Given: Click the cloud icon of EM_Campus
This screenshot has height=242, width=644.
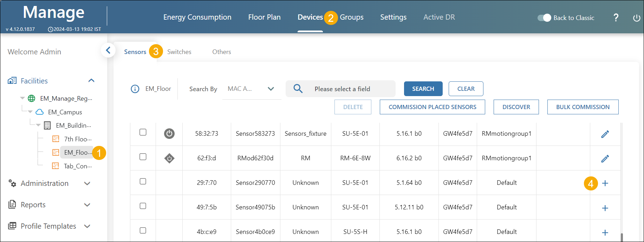Looking at the screenshot, I should (x=40, y=112).
